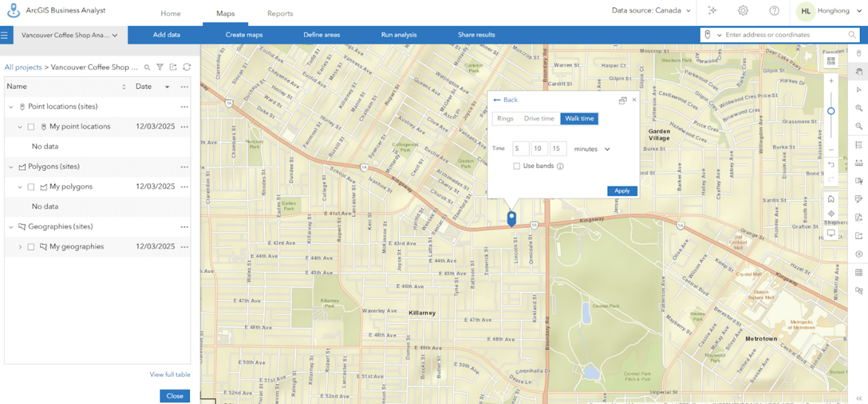Viewport: 868px width, 404px height.
Task: Click the Apply button in the dialog
Action: (621, 191)
